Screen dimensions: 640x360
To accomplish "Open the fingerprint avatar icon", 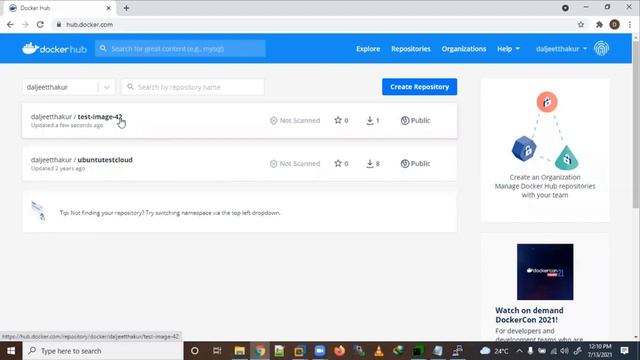I will click(601, 49).
